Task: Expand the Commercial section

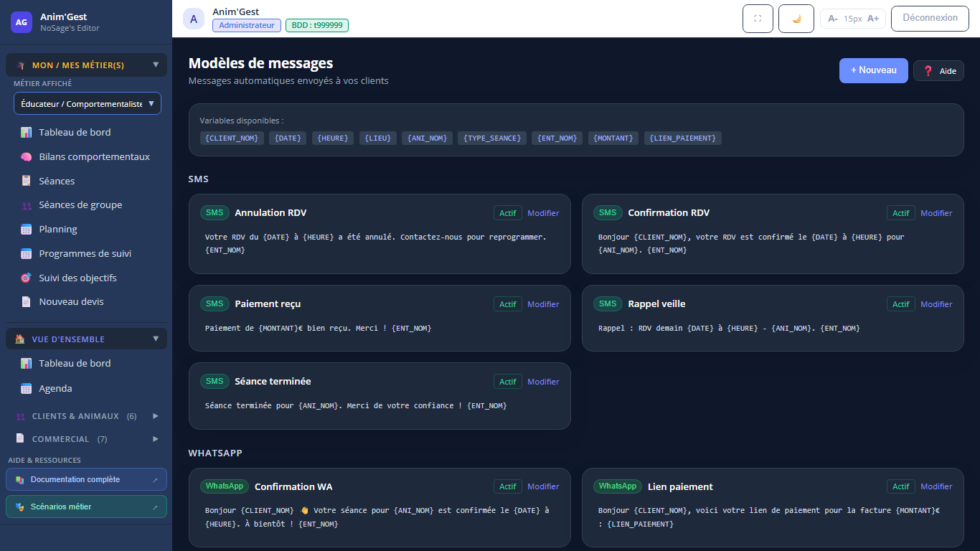Action: pyautogui.click(x=86, y=439)
